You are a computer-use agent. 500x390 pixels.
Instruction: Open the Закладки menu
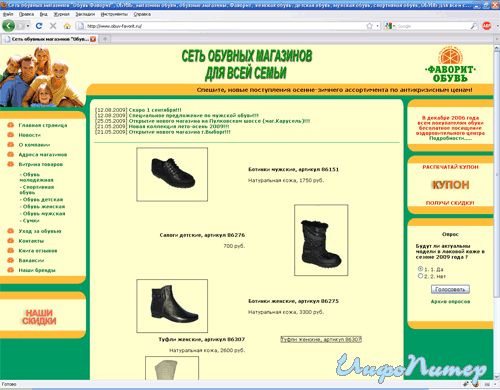pyautogui.click(x=85, y=14)
